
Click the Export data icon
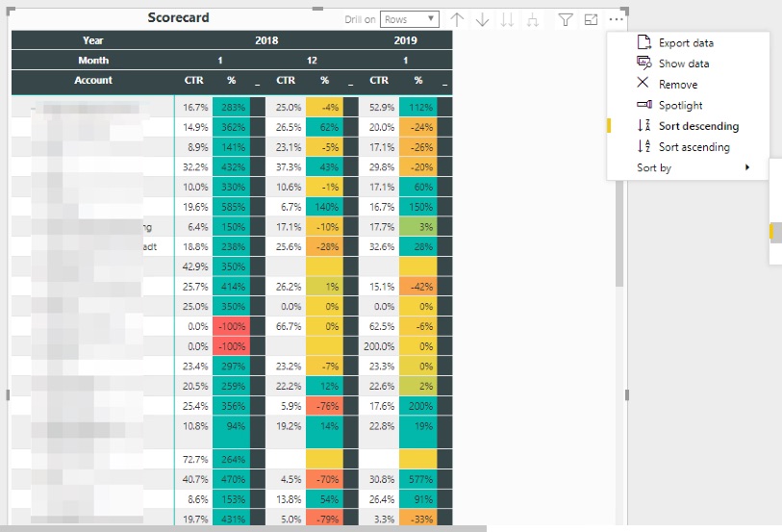(x=643, y=42)
